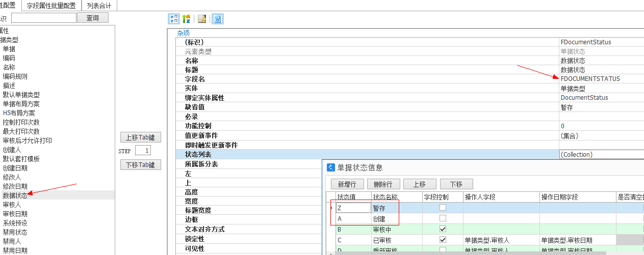Screen dimensions: 644x255
Task: Open property pages key icon
Action: (202, 19)
